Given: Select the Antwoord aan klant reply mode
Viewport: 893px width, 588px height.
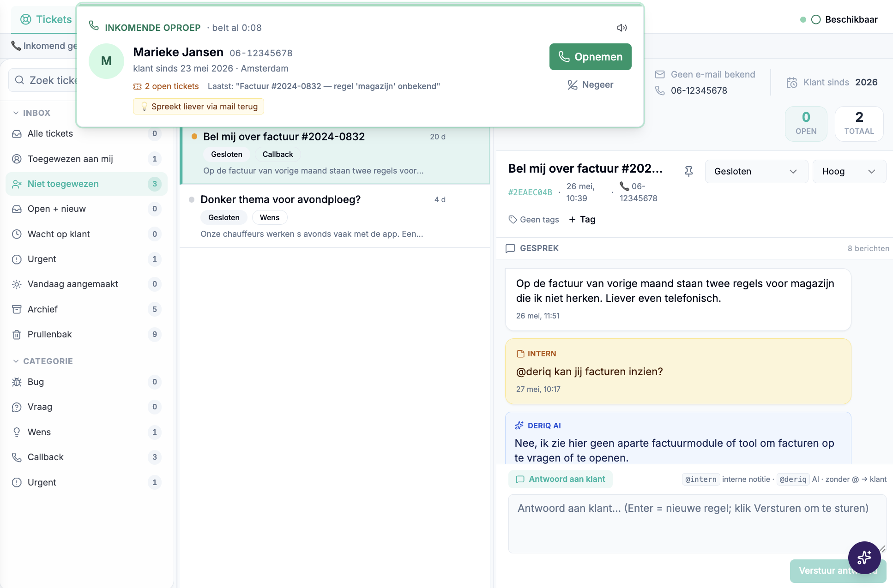Looking at the screenshot, I should point(561,479).
